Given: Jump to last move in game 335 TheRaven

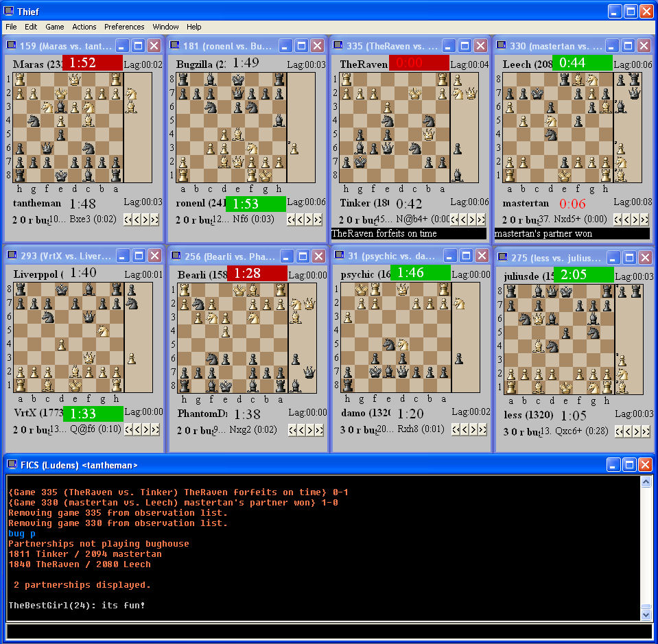Looking at the screenshot, I should pos(481,219).
